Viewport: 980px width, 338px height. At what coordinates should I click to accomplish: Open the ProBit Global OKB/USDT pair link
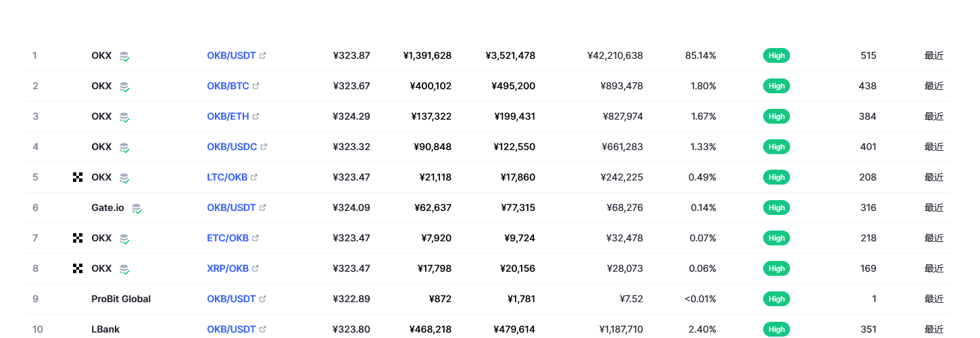(231, 299)
